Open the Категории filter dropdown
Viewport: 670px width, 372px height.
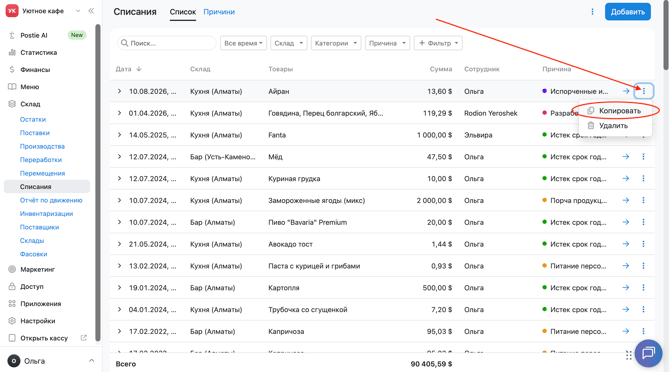(336, 43)
